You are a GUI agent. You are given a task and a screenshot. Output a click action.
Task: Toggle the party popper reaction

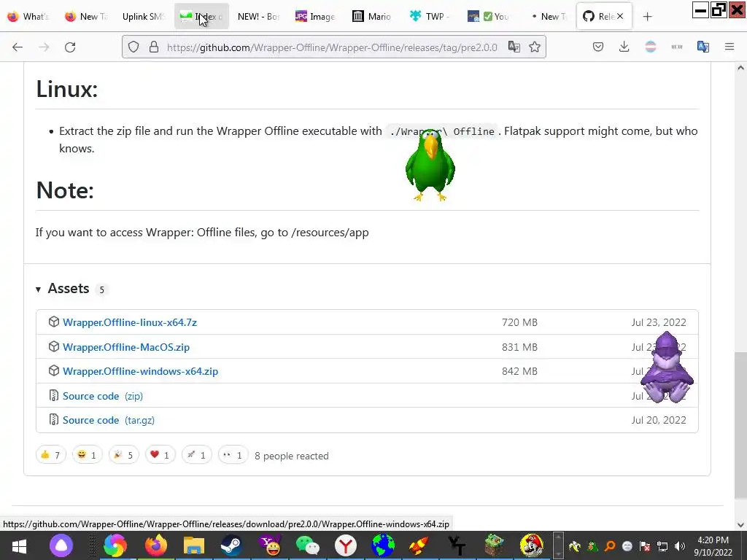(x=124, y=455)
